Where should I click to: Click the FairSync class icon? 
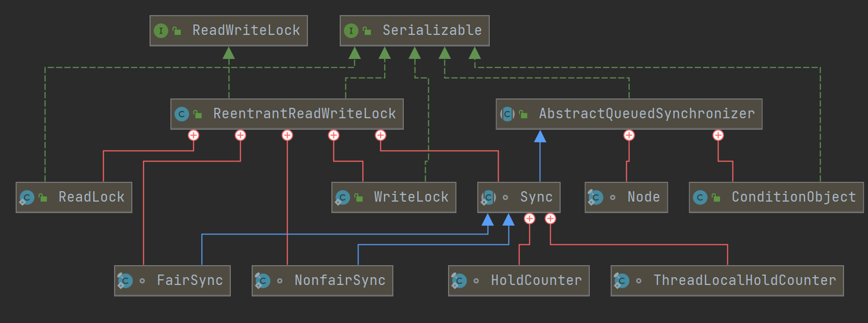(125, 281)
